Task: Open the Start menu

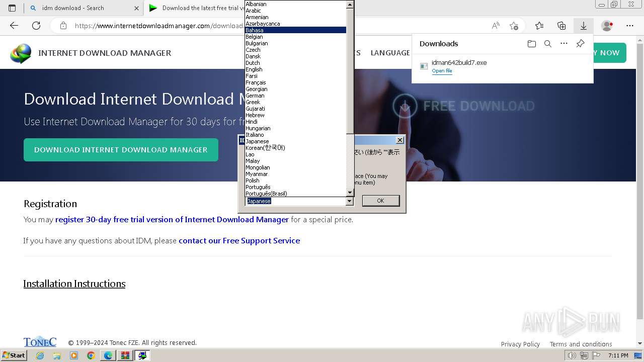Action: [14, 355]
